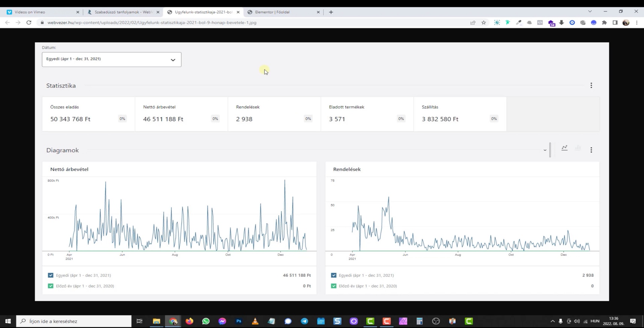The height and width of the screenshot is (328, 644).
Task: Click the Nettó árbevétel stat card
Action: [x=181, y=114]
